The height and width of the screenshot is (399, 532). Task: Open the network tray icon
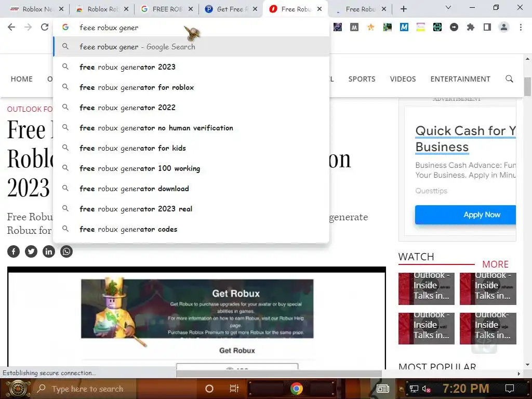tap(414, 389)
